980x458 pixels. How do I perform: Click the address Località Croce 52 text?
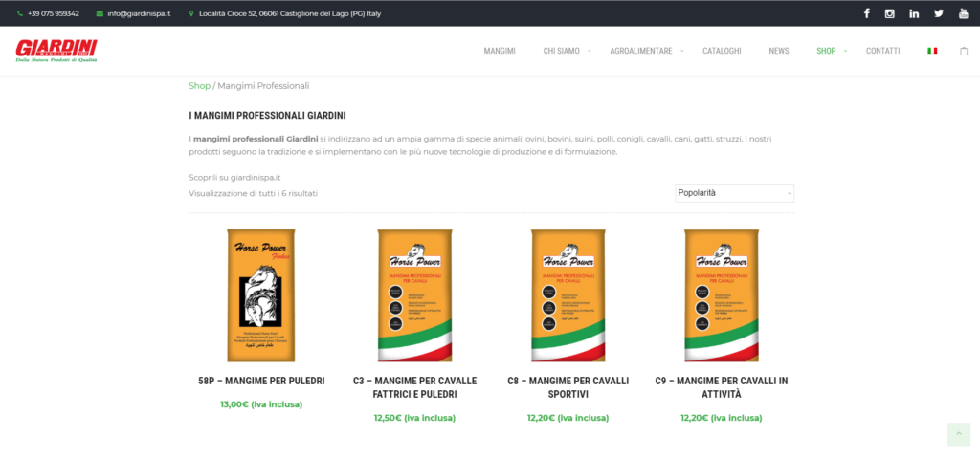pos(290,13)
